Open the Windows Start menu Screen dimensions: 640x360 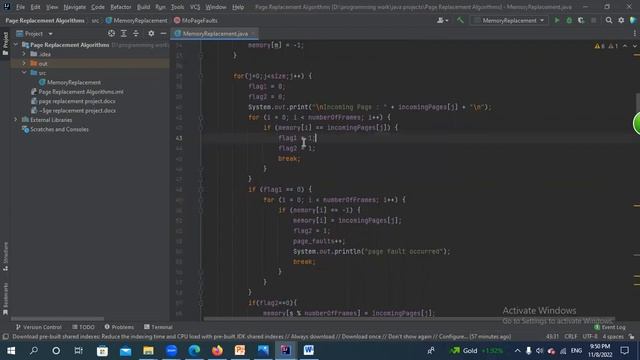click(11, 351)
